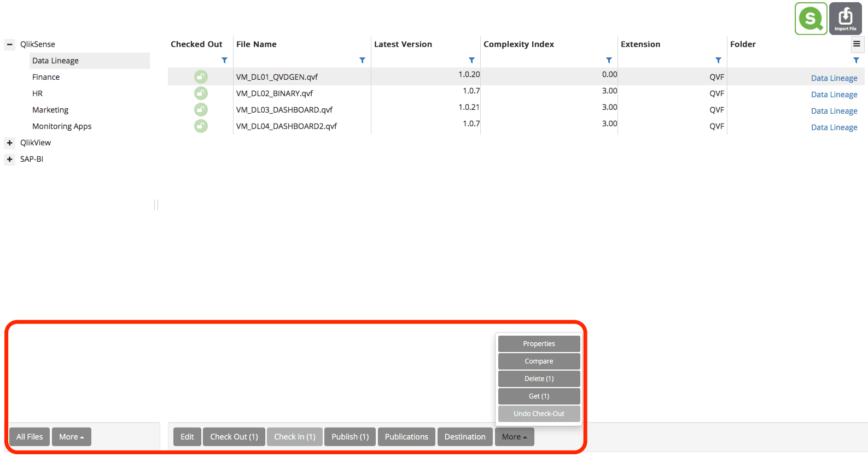Click the Complexity Index filter funnel
The height and width of the screenshot is (457, 868).
(609, 60)
